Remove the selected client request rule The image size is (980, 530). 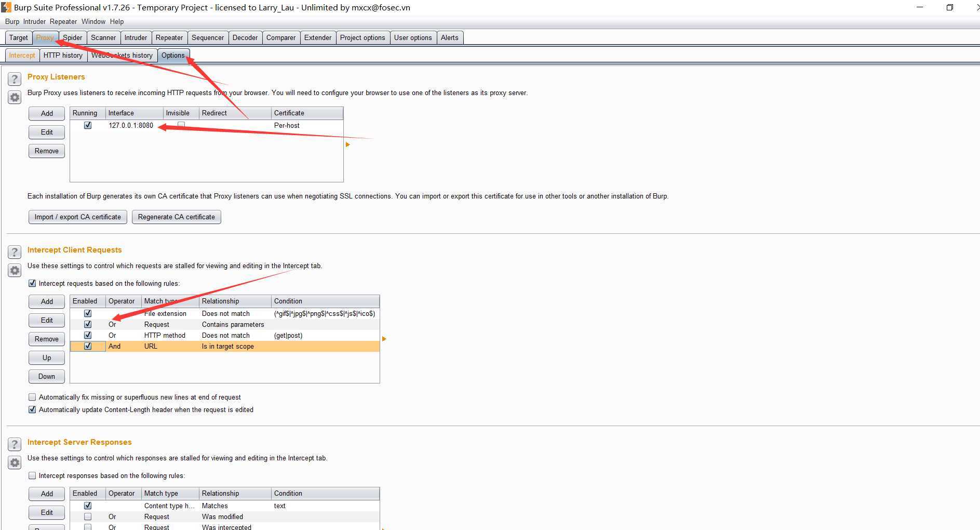pyautogui.click(x=47, y=339)
